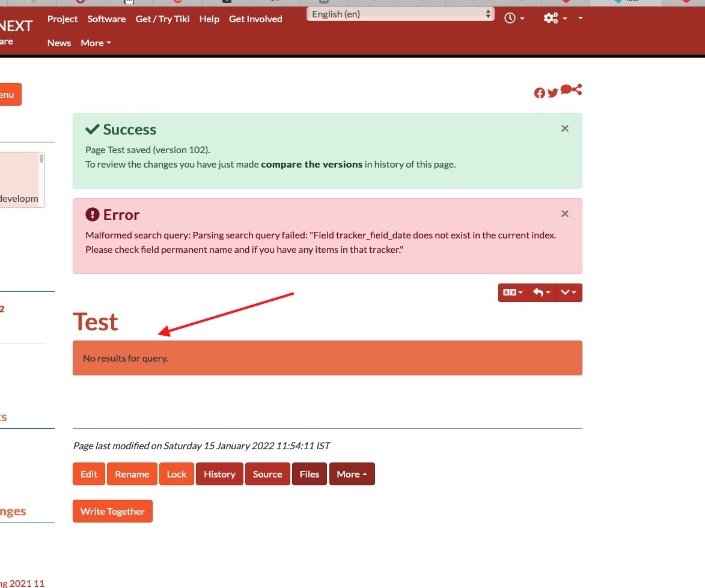Open the gears admin quick menu
Image resolution: width=705 pixels, height=588 pixels.
coord(555,18)
